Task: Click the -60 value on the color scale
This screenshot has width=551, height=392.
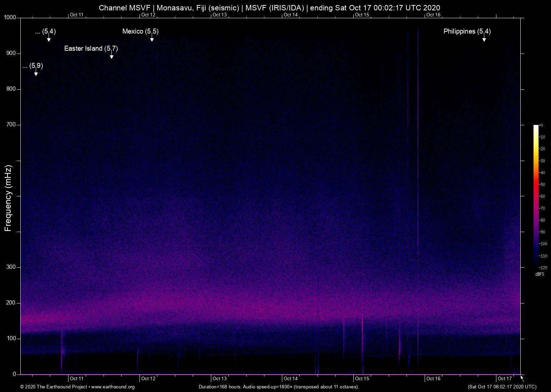Action: [542, 196]
